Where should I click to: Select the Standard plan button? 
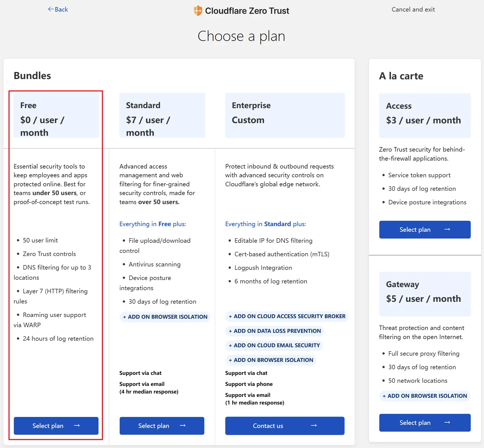[162, 426]
